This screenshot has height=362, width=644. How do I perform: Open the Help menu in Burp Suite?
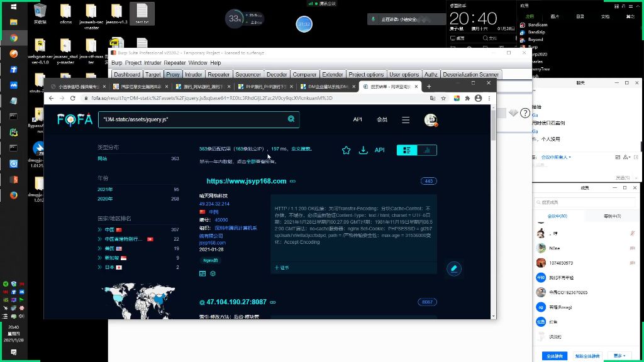coord(216,63)
